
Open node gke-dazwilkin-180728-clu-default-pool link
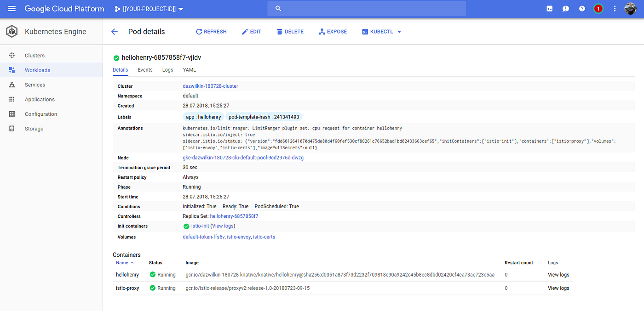[x=243, y=158]
